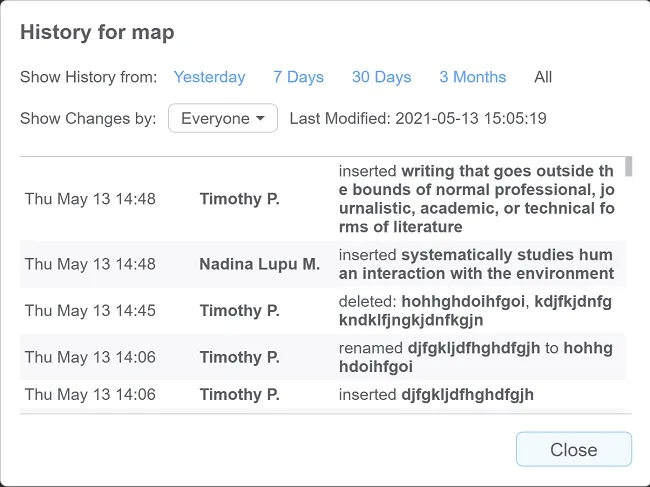Open the Everyone changes-by dropdown
650x487 pixels.
pos(222,118)
